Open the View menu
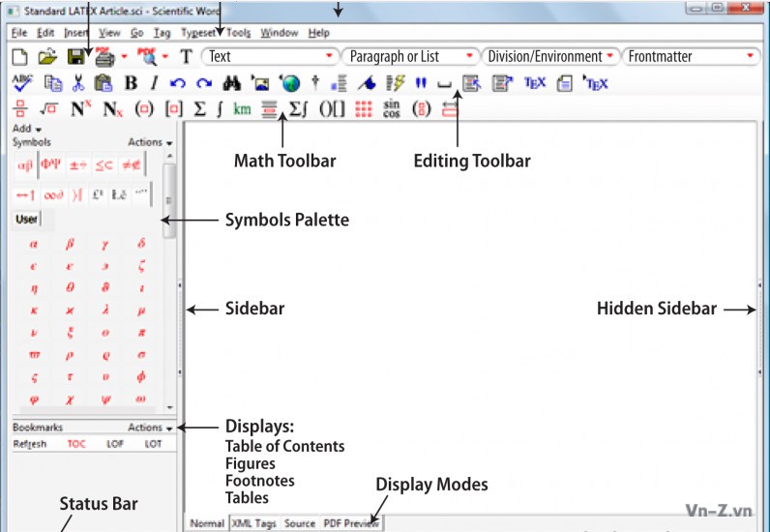Image resolution: width=770 pixels, height=532 pixels. [x=109, y=33]
